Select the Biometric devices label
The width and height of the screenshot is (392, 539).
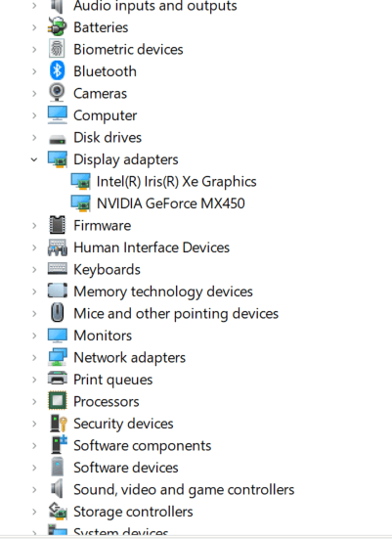[x=128, y=50]
